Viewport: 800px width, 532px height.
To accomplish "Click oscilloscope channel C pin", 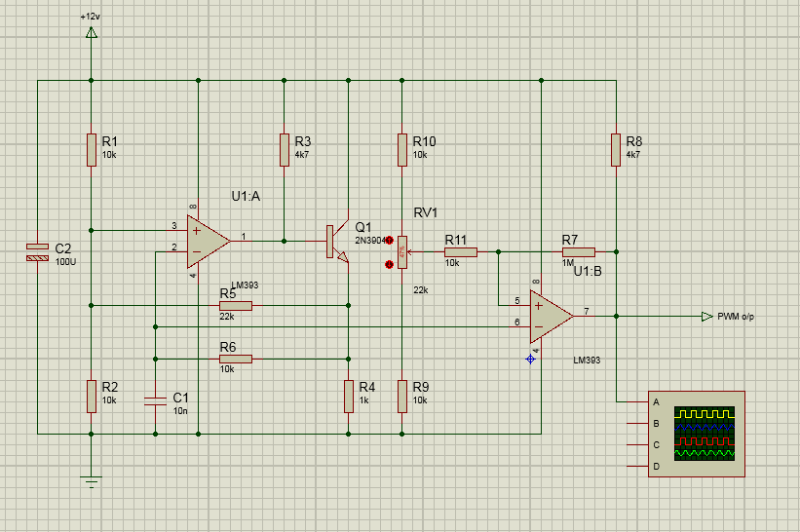I will (637, 444).
